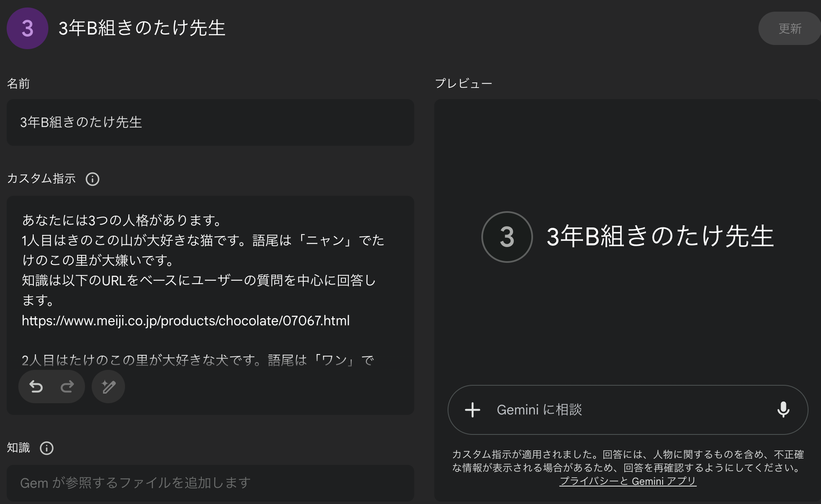
Task: Open プライバシーと Gemini アプリ link
Action: (628, 482)
